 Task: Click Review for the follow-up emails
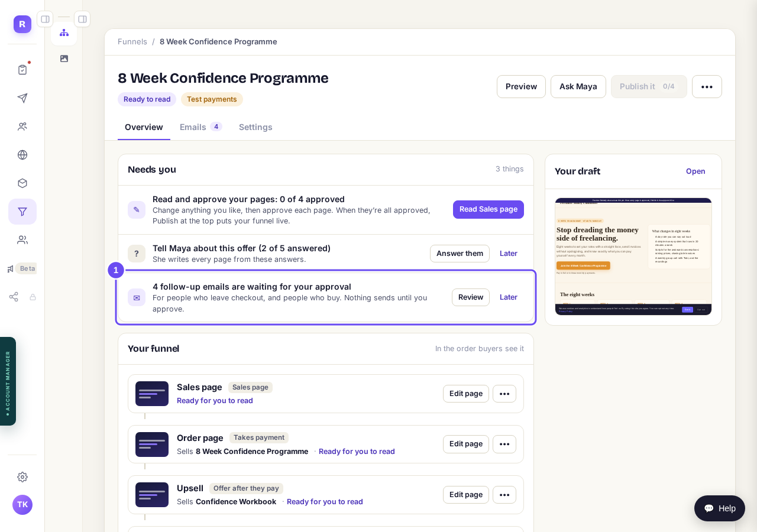click(x=471, y=297)
